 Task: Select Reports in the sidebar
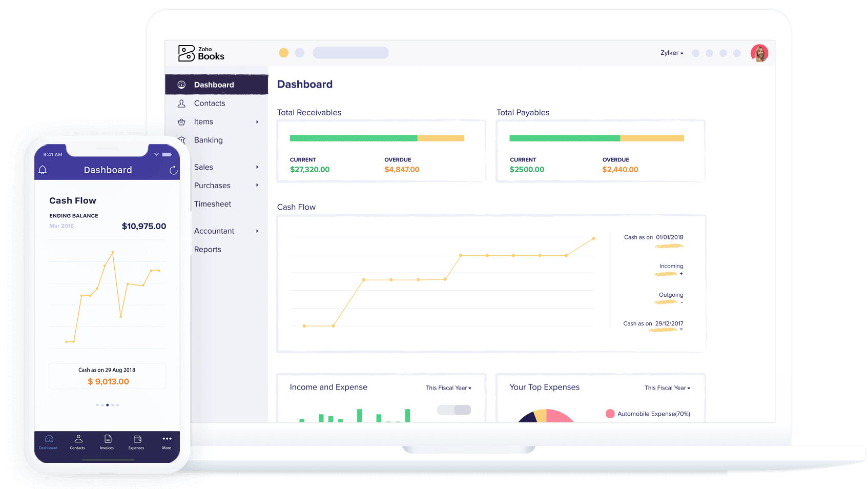[x=208, y=249]
